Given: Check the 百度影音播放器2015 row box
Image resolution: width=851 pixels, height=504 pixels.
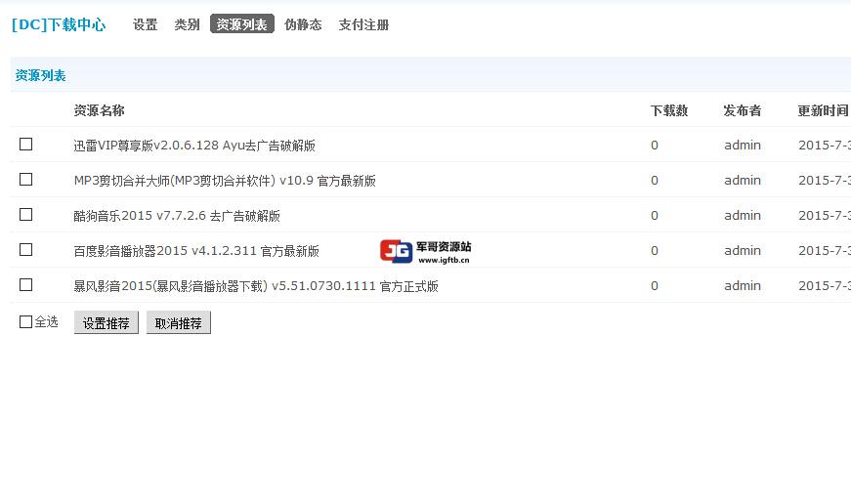Looking at the screenshot, I should pos(25,250).
